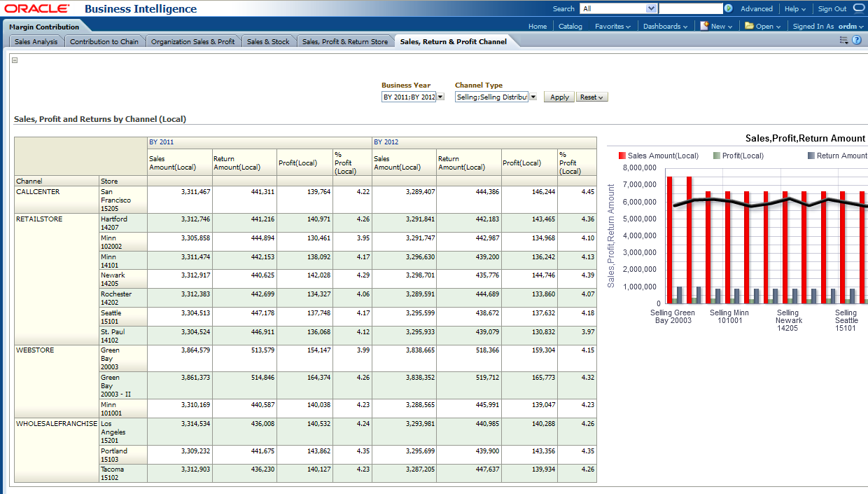Screen dimensions: 868x494
Task: Open the Channel Type dropdown arrow
Action: pos(533,97)
